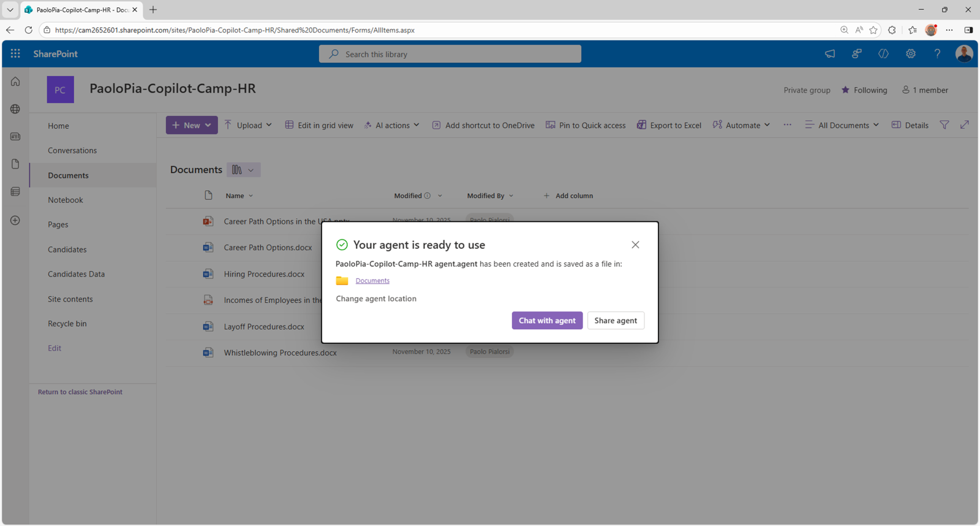Open the Modified By column dropdown
The image size is (980, 526).
(x=511, y=196)
